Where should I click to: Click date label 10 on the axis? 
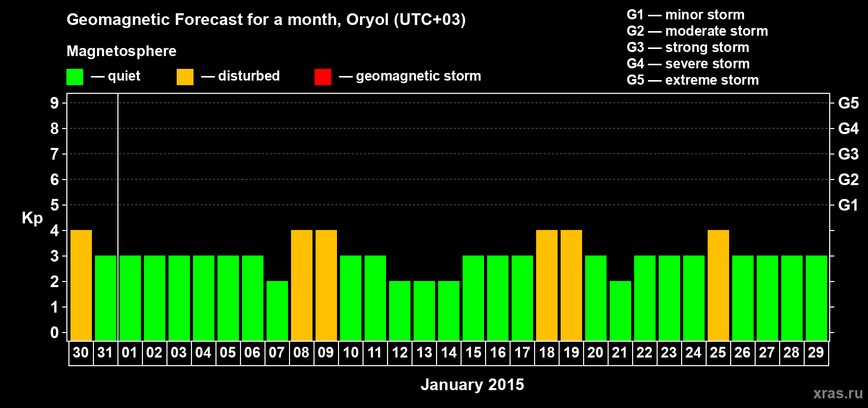(350, 352)
